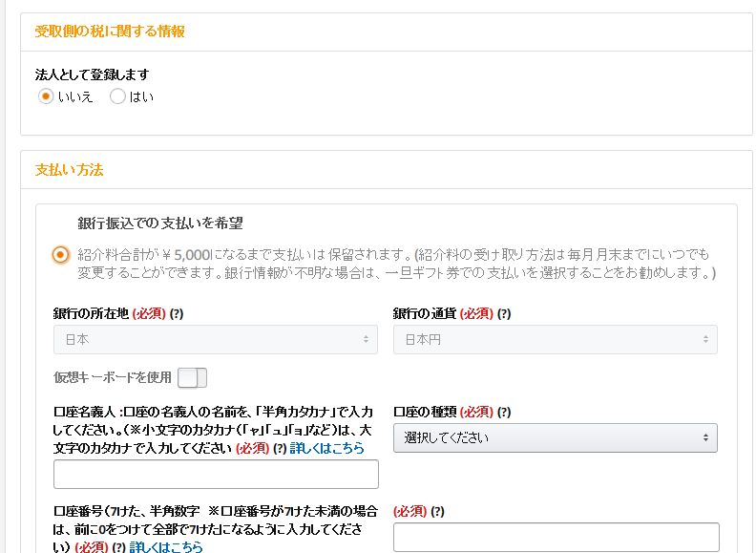The height and width of the screenshot is (553, 756).
Task: Open the 銀行の通貨 dropdown showing 日本円
Action: (x=556, y=339)
